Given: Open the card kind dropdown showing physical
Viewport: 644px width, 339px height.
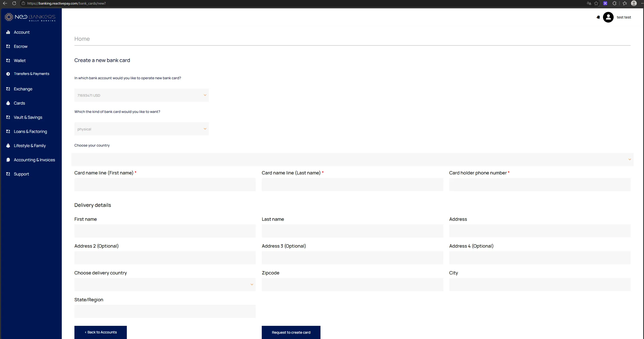Looking at the screenshot, I should (142, 129).
